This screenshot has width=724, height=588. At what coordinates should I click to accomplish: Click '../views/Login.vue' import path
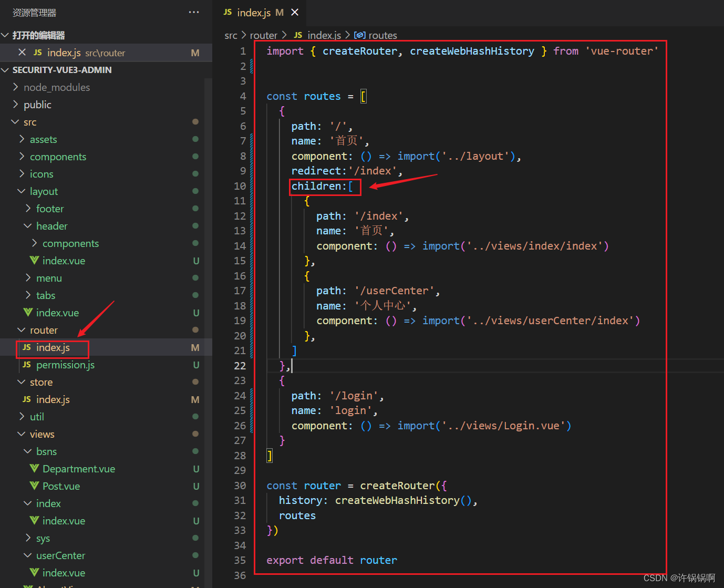(503, 426)
